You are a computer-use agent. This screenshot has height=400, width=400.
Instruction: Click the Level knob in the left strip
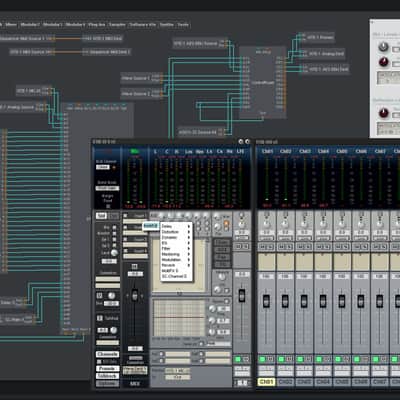tap(114, 253)
